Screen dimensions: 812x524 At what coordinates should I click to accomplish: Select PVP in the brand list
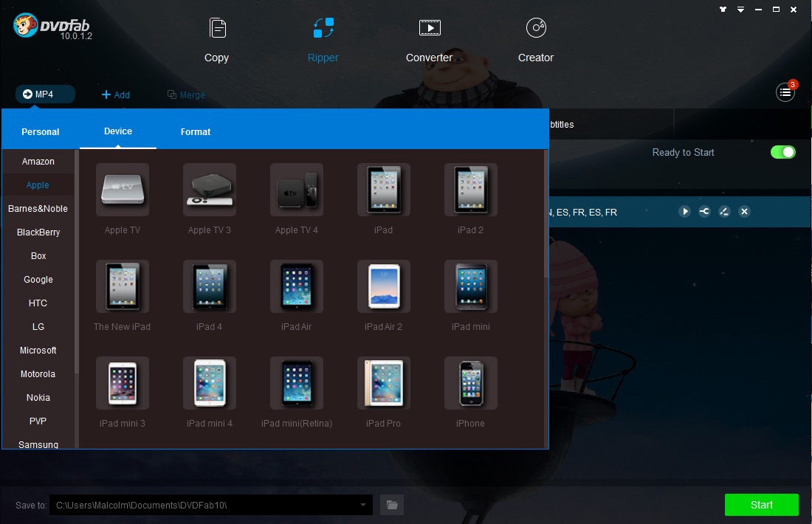point(38,421)
